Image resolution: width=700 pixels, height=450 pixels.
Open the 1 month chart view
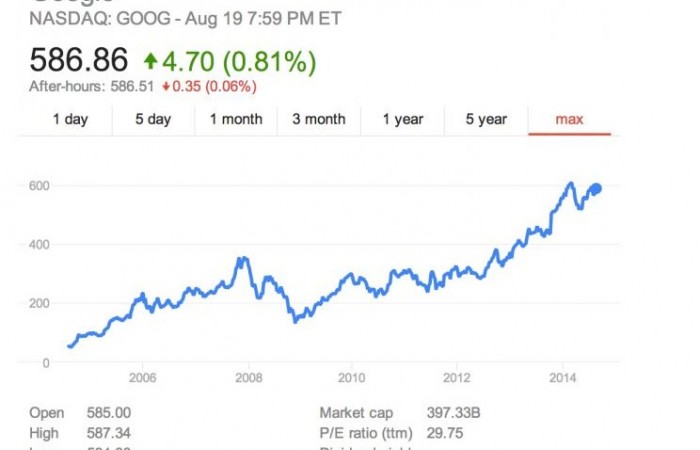pos(236,119)
